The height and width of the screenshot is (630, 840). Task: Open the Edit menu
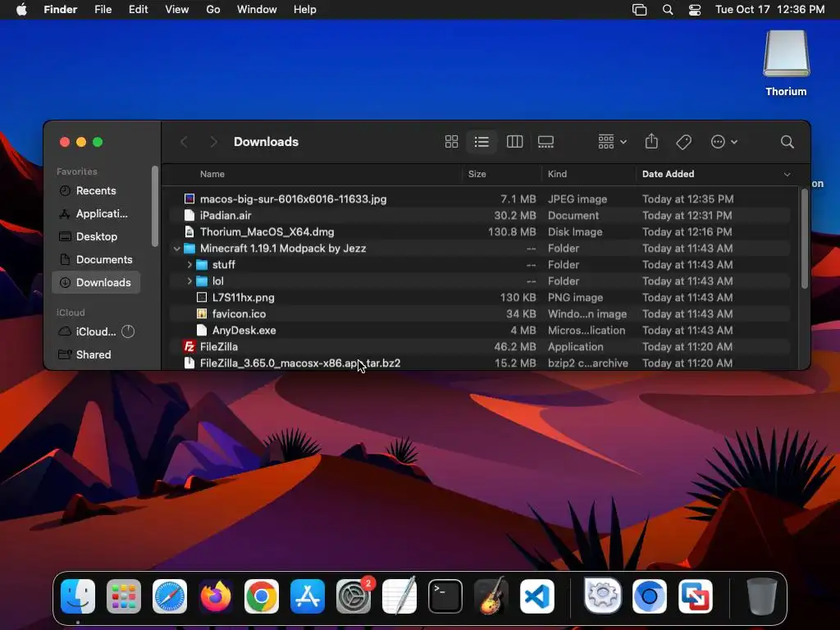[138, 10]
